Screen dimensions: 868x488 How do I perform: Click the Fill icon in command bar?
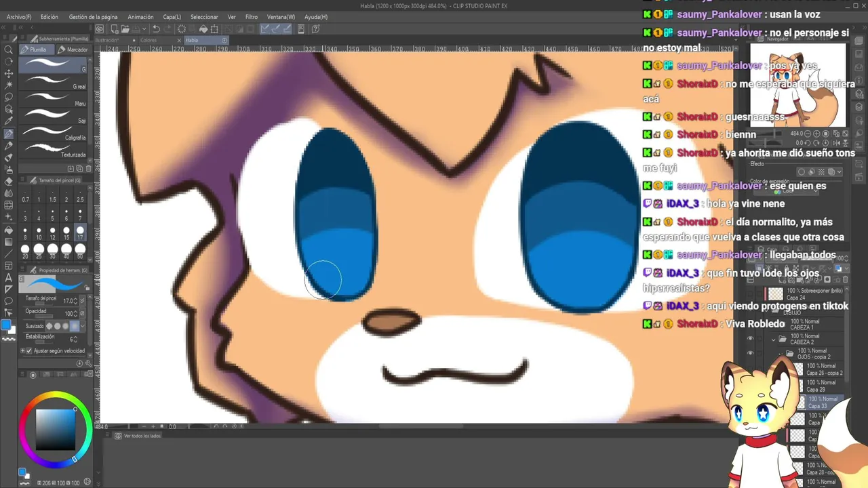pos(203,29)
